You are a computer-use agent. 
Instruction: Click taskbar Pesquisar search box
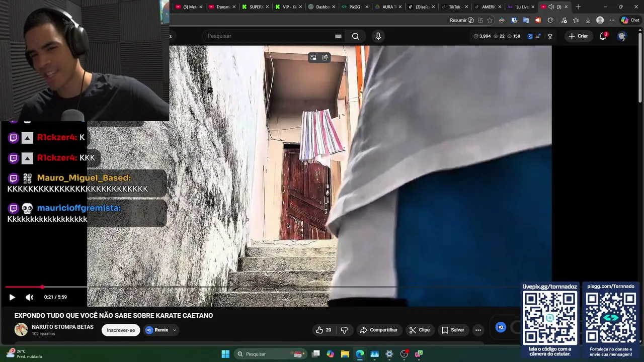point(270,354)
